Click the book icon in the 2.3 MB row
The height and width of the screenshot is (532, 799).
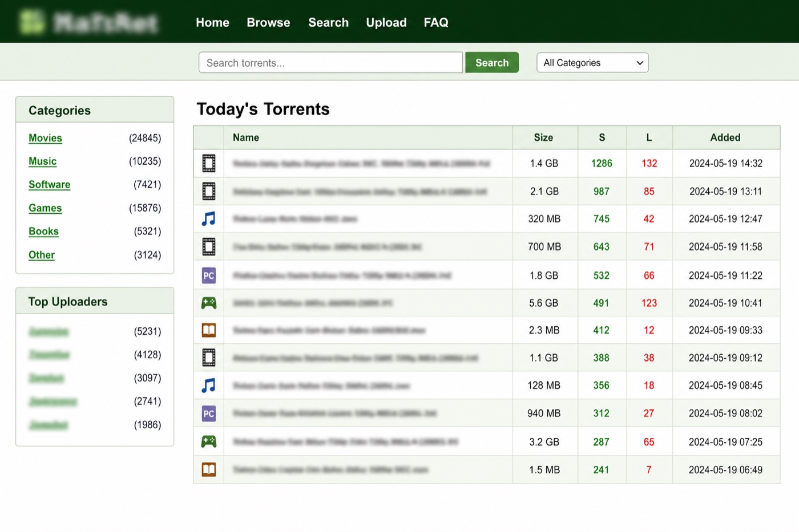click(209, 330)
